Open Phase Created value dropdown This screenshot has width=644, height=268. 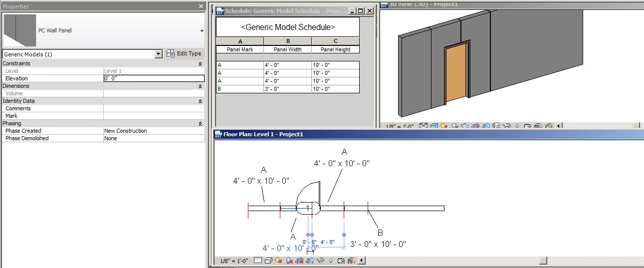coord(154,131)
